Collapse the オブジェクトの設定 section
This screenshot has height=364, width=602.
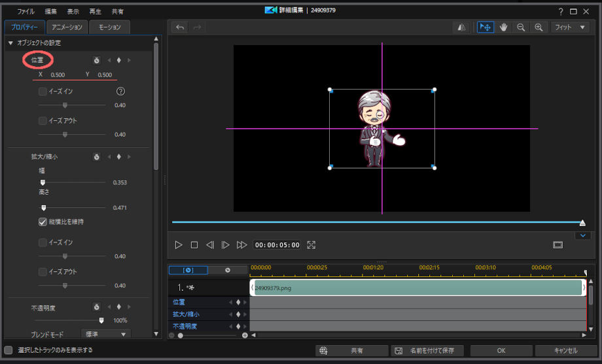click(x=10, y=43)
